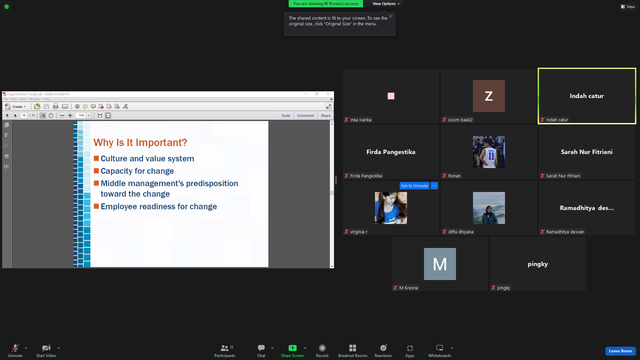640x360 pixels.
Task: Open the View Options dropdown
Action: (x=386, y=4)
